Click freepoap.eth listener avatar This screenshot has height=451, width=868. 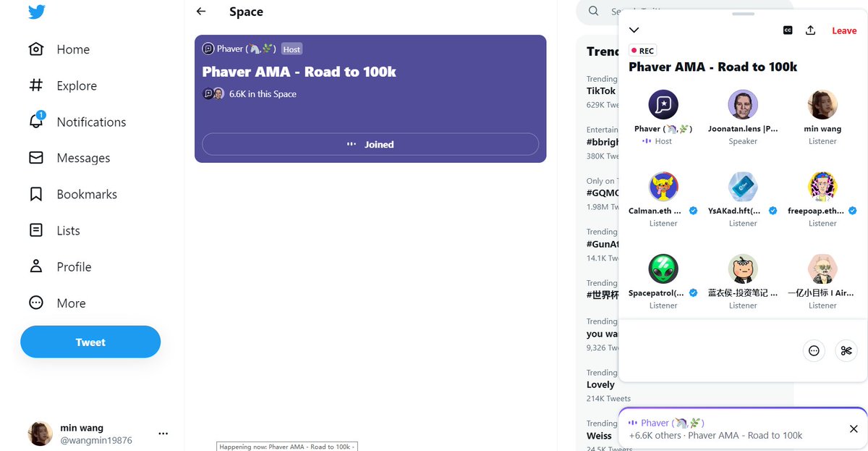[x=822, y=187]
